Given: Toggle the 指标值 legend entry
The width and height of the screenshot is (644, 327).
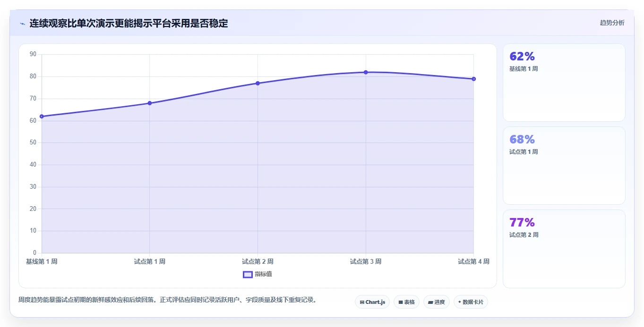Looking at the screenshot, I should coord(258,274).
